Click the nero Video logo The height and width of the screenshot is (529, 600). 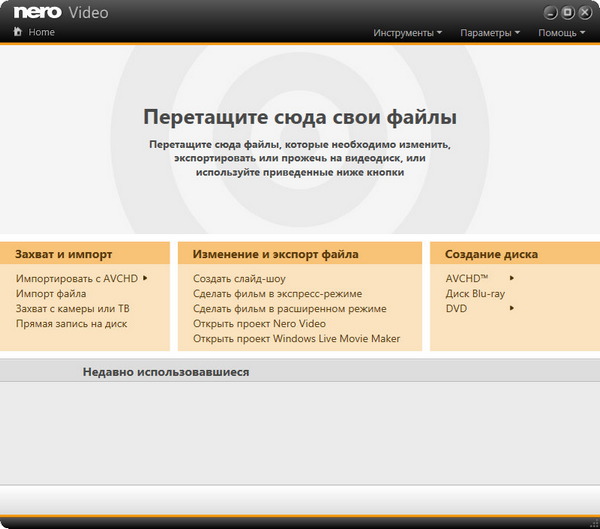click(x=61, y=12)
